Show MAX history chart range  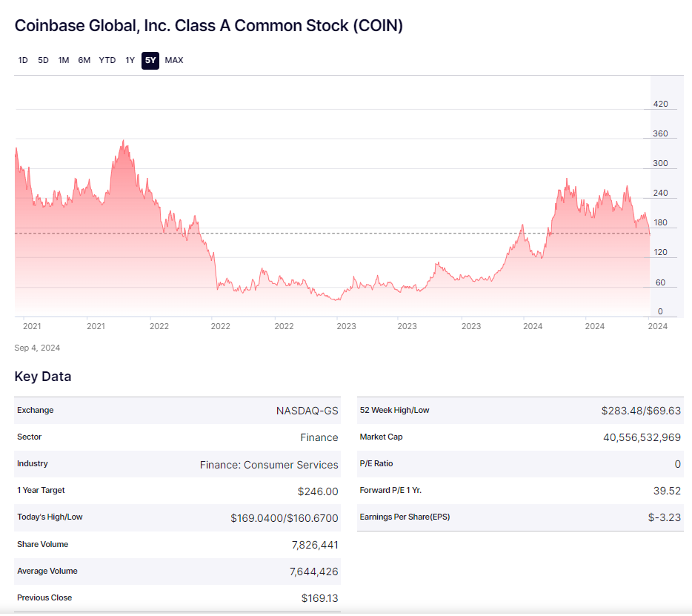pos(174,60)
